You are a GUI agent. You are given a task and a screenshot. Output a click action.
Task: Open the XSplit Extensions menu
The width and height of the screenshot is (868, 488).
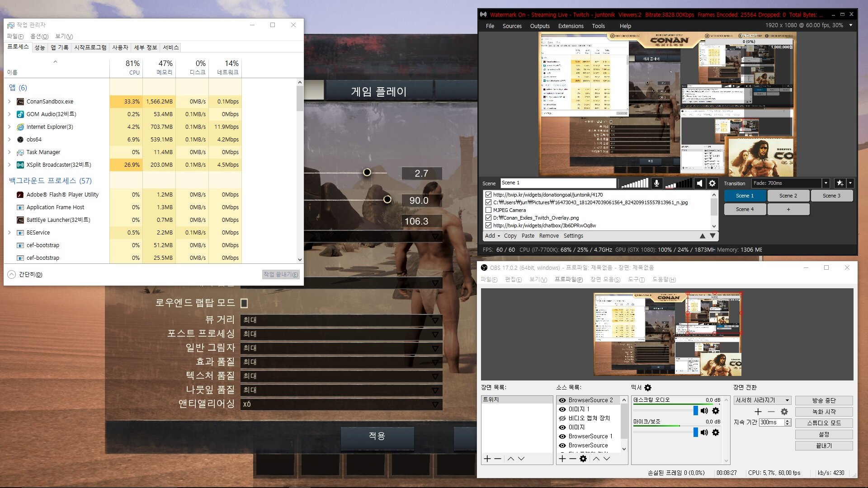pyautogui.click(x=571, y=26)
